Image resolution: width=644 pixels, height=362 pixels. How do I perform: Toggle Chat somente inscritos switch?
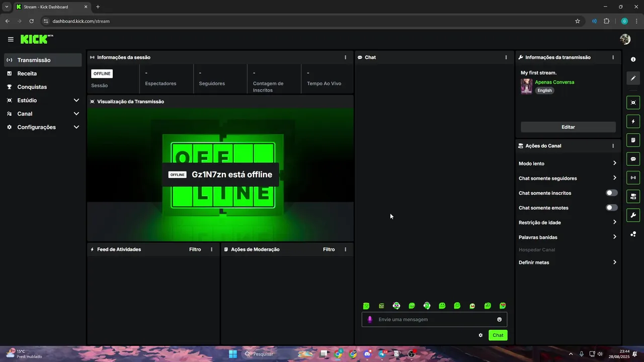(611, 193)
